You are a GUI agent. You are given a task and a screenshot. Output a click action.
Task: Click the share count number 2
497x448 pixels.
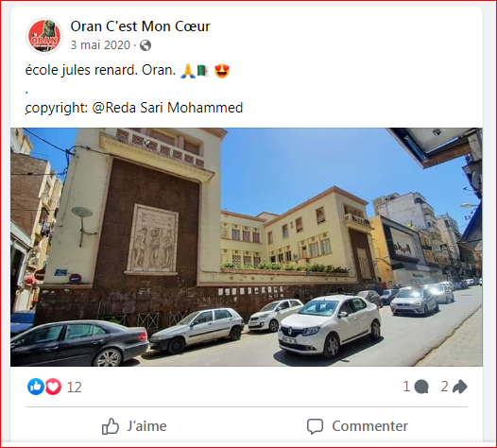[445, 387]
